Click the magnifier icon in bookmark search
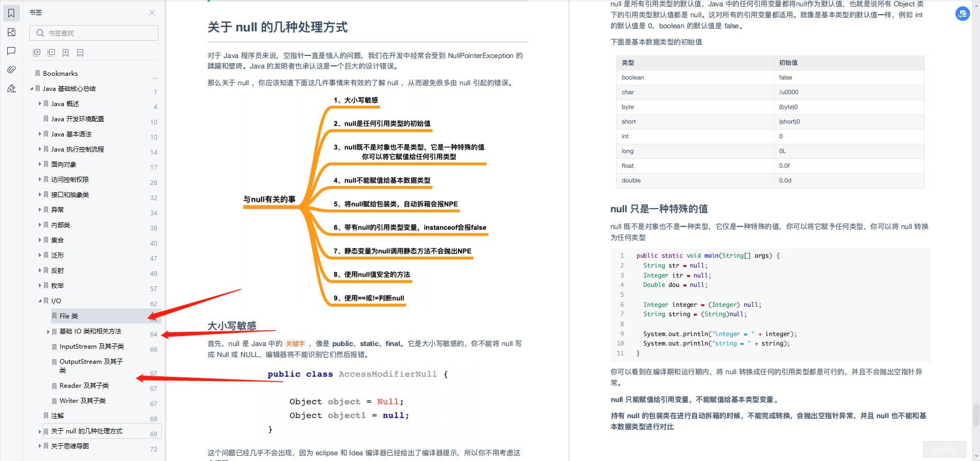 tap(40, 33)
